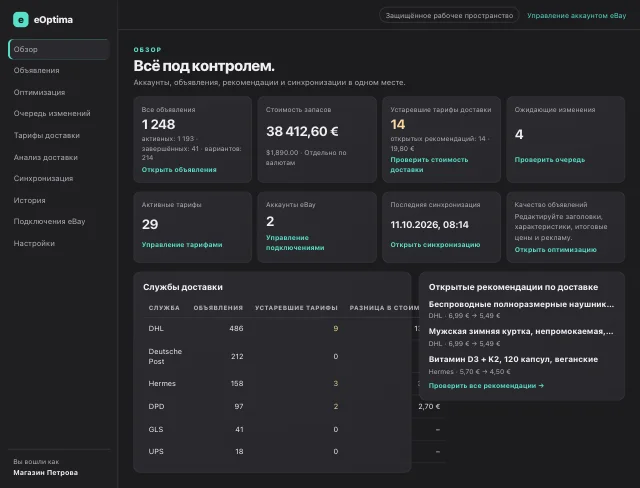
Task: Click DHL listings count 486
Action: point(236,328)
